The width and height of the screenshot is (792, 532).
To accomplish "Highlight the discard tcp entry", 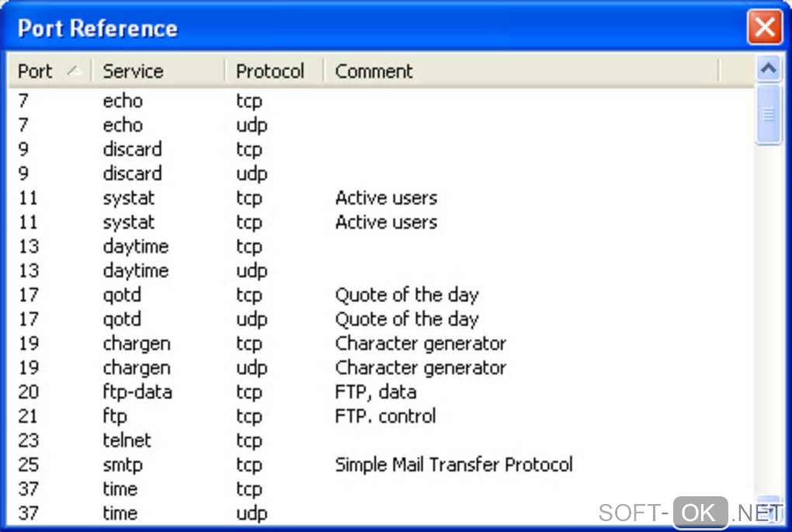I will 132,149.
